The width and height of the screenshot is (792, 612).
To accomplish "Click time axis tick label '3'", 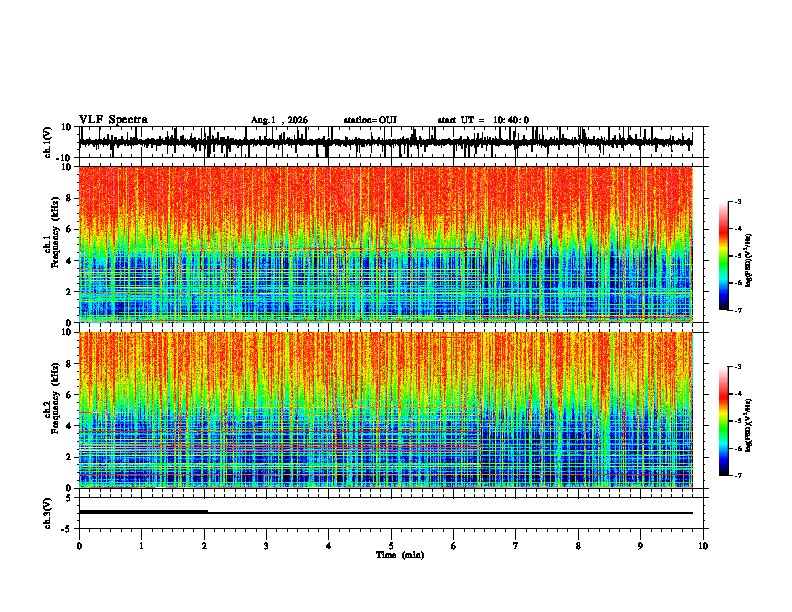I will (266, 546).
